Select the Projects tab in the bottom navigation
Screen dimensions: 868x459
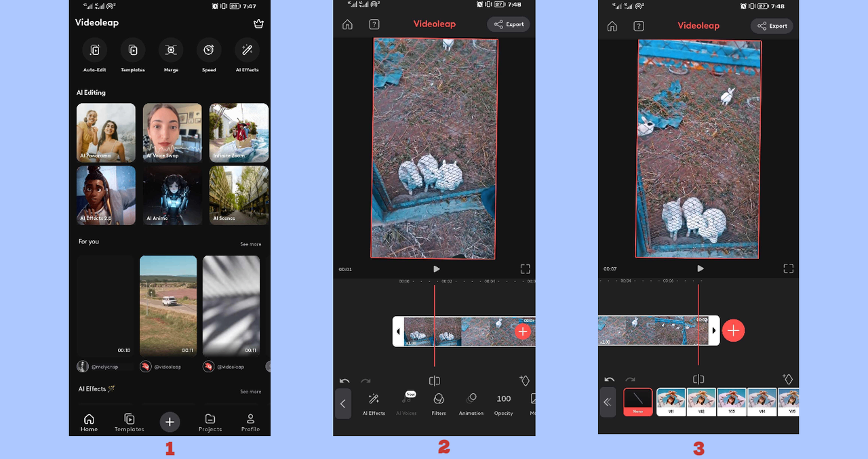pos(210,423)
